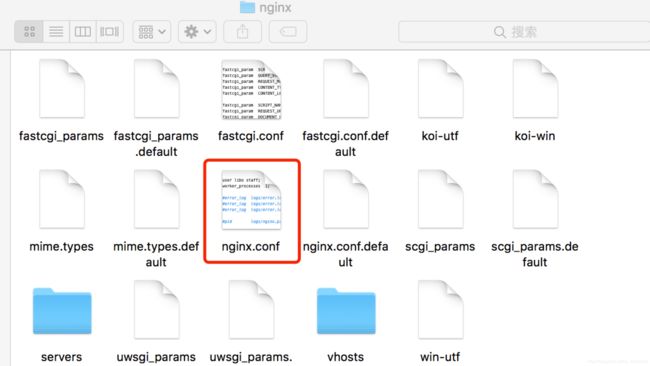Click the servers folder name label
Screen dimensions: 650x366
pyautogui.click(x=61, y=357)
